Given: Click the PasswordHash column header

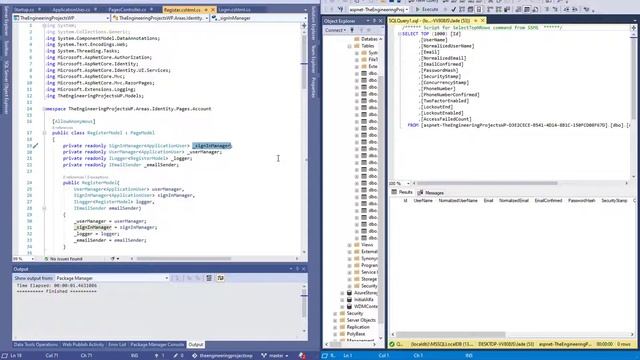Looking at the screenshot, I should coord(581,200).
